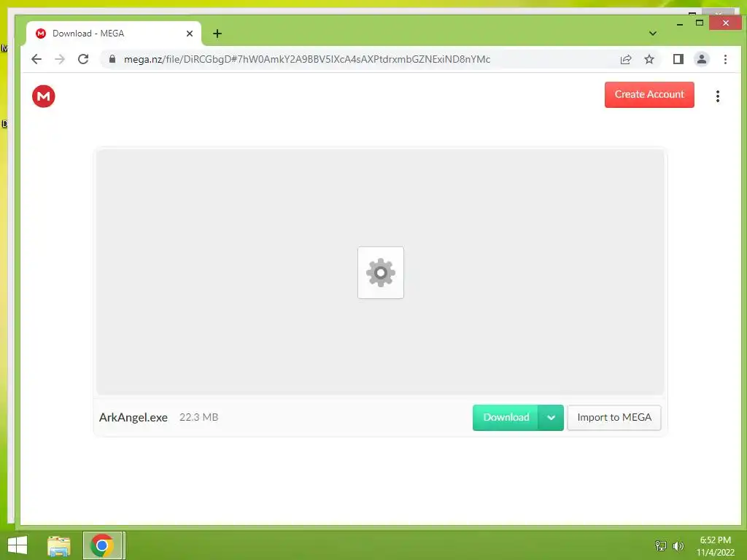Click the gear file preview icon
Image resolution: width=747 pixels, height=560 pixels.
[x=381, y=273]
